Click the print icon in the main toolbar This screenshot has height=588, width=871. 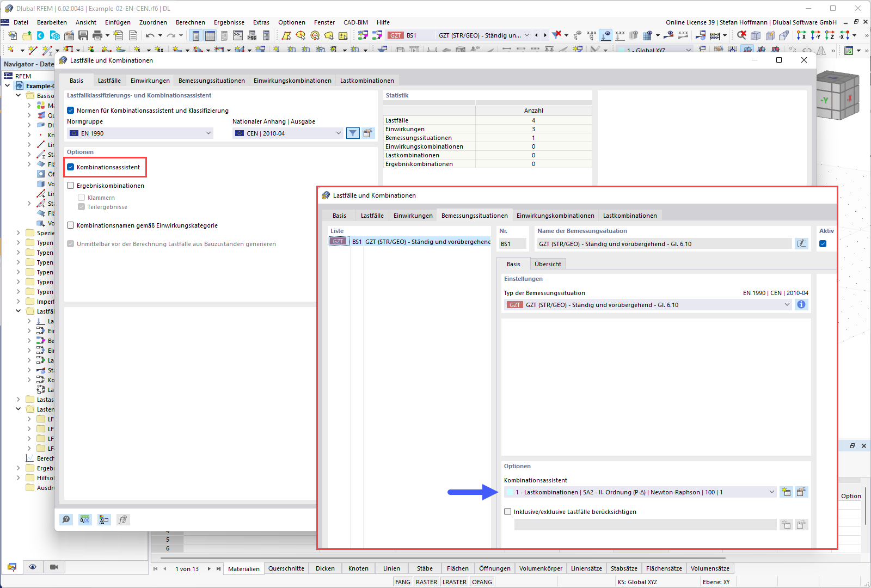pyautogui.click(x=97, y=35)
